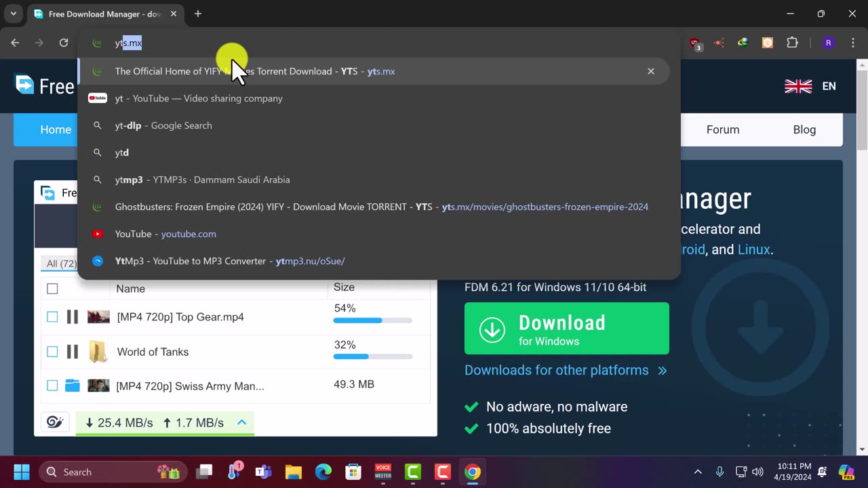
Task: Open Microsoft Store from the taskbar
Action: point(353,472)
